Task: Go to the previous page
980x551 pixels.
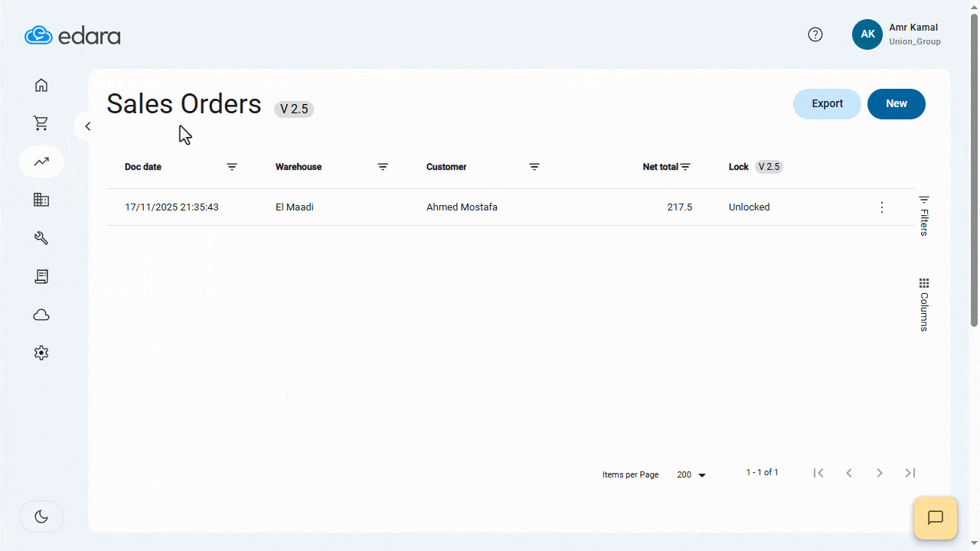Action: pyautogui.click(x=849, y=473)
